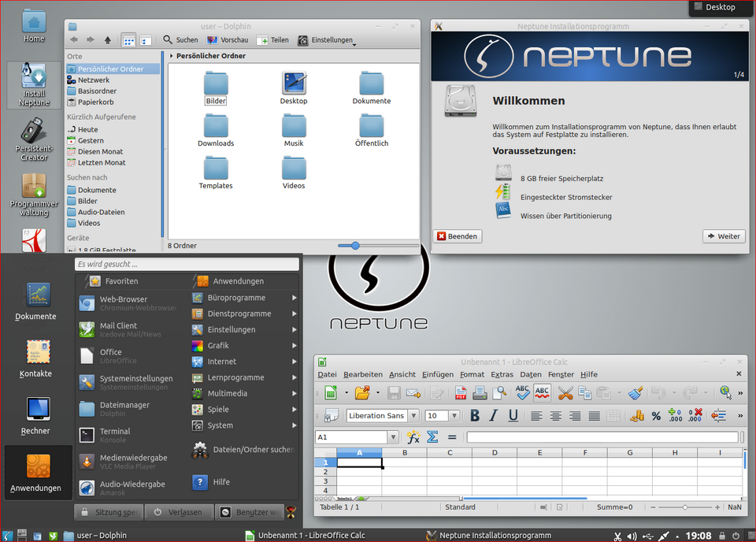
Task: Click the Sum sigma icon in Calc
Action: (432, 436)
